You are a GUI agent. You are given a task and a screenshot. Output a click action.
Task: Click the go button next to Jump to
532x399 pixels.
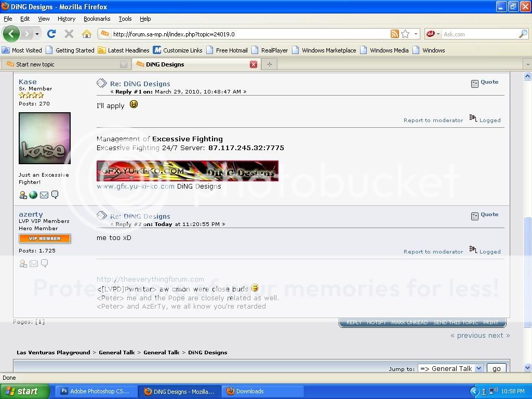[496, 368]
